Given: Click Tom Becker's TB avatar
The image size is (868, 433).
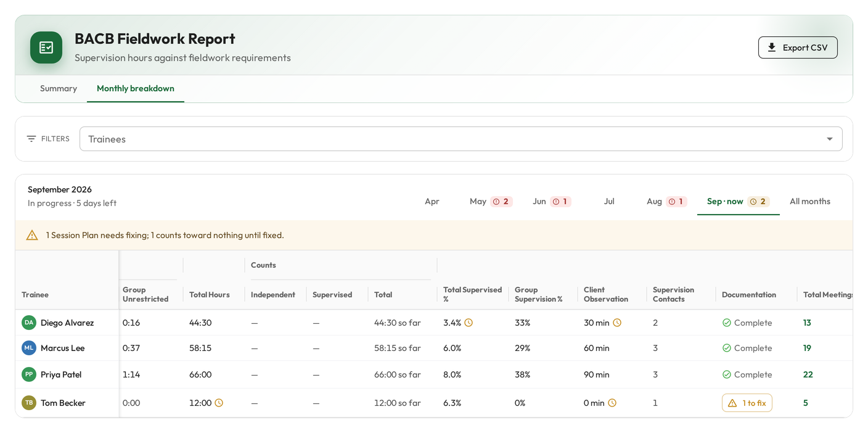Looking at the screenshot, I should coord(29,403).
